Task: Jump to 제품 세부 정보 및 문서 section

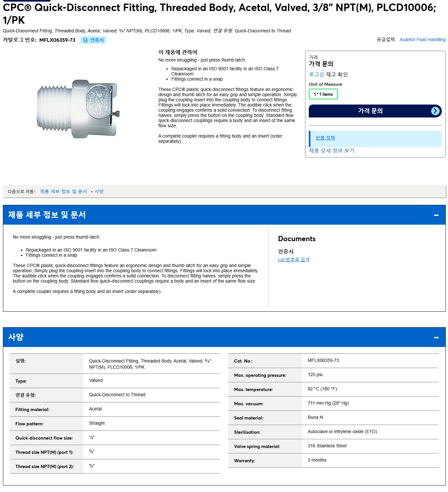Action: pos(63,192)
